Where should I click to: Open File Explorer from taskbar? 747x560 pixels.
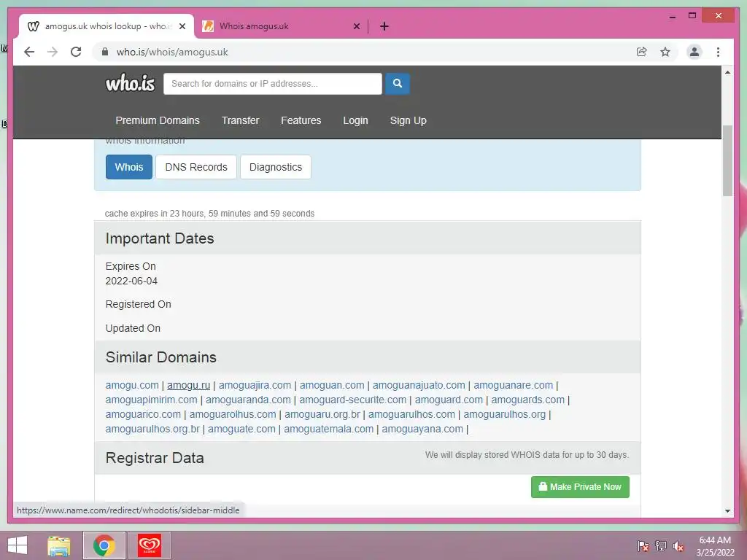coord(58,545)
